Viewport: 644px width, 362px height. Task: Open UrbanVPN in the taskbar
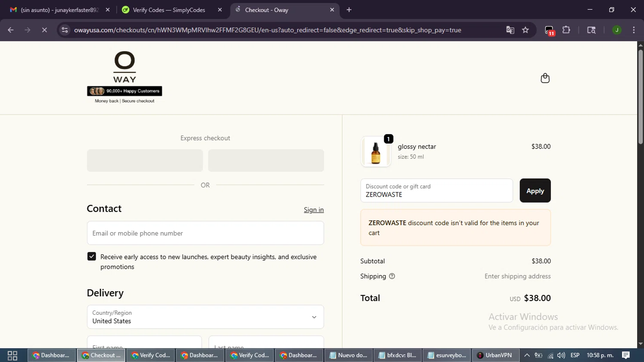point(495,356)
